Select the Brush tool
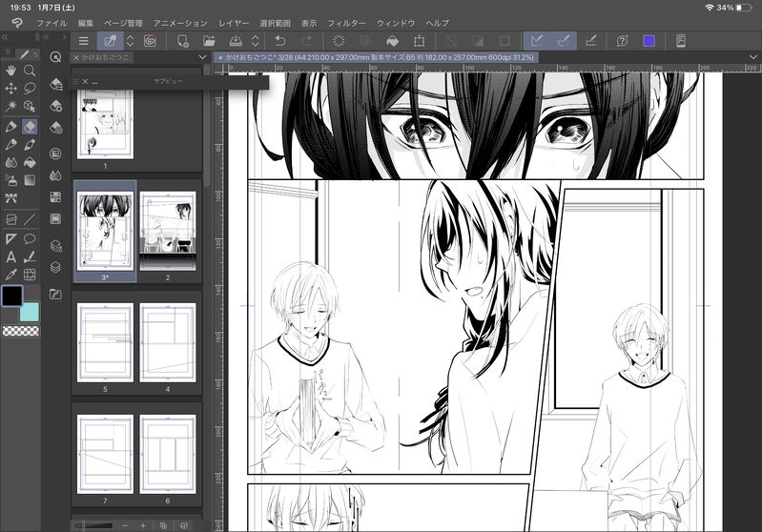Image resolution: width=762 pixels, height=532 pixels. tap(30, 144)
